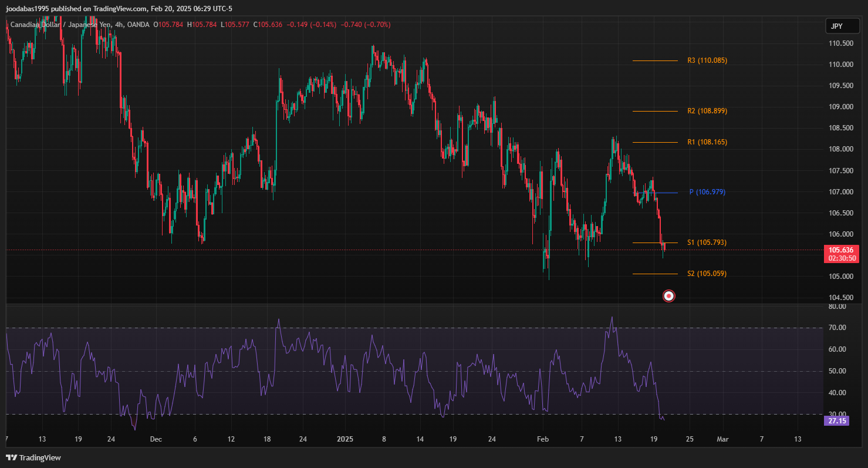868x468 pixels.
Task: Click the RSI value tag 27.15
Action: point(836,421)
